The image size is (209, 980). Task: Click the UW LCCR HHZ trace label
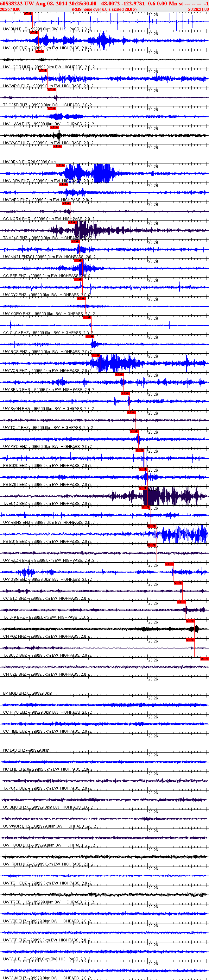(49, 67)
